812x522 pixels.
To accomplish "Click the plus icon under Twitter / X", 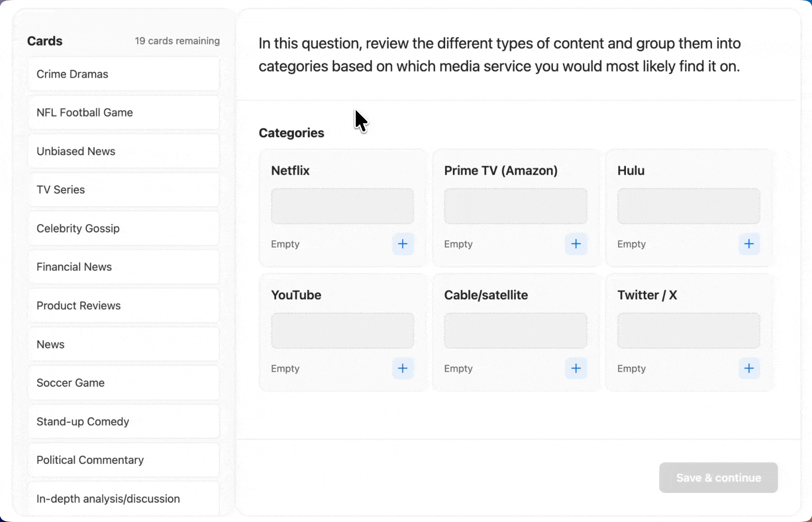I will (749, 369).
